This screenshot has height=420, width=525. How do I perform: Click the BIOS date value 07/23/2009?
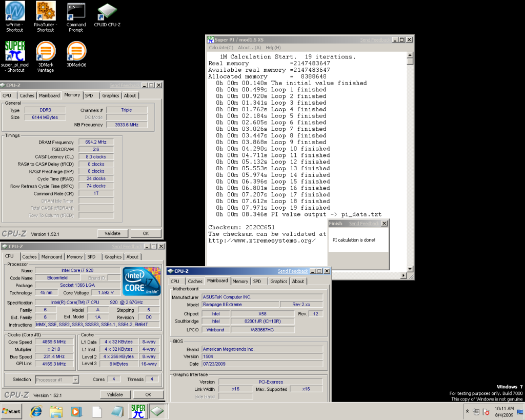tap(262, 364)
